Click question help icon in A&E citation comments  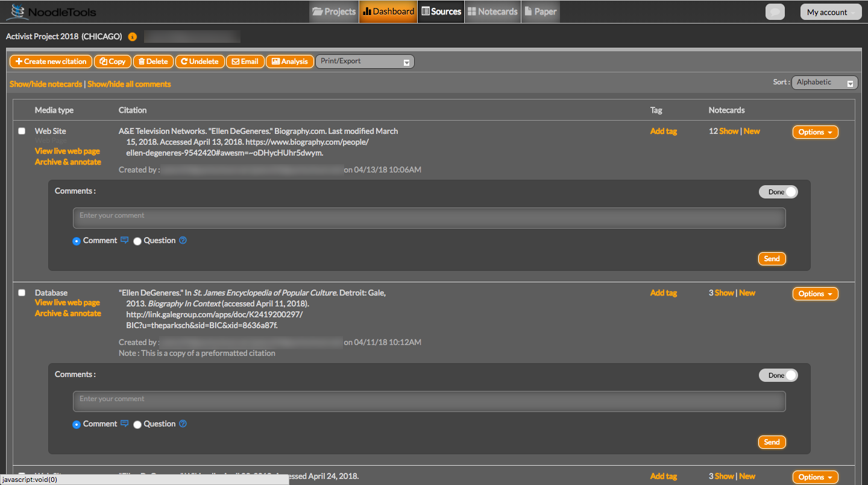click(x=183, y=240)
